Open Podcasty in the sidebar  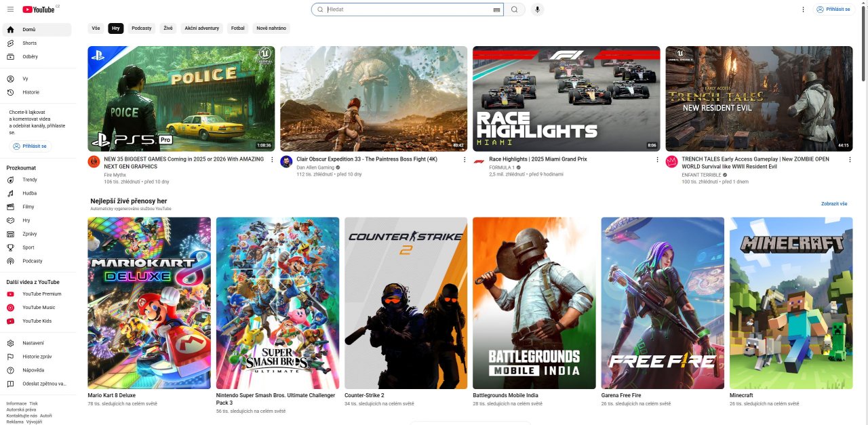pos(37,261)
